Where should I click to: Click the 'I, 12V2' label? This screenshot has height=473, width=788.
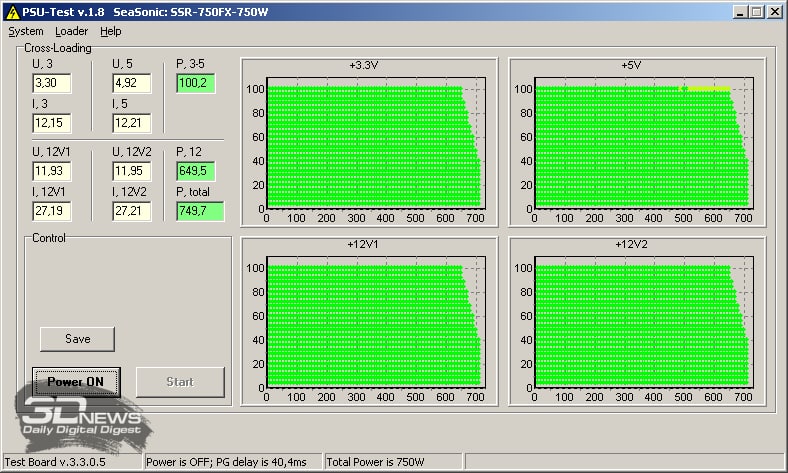(x=130, y=192)
